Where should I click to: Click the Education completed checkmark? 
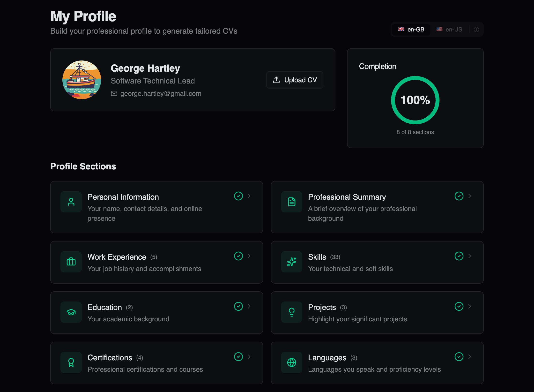(x=238, y=306)
